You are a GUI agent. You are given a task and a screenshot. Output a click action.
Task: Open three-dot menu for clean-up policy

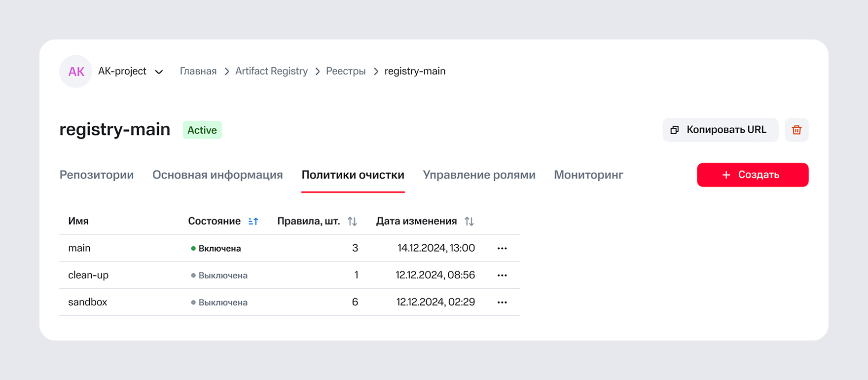click(x=502, y=275)
